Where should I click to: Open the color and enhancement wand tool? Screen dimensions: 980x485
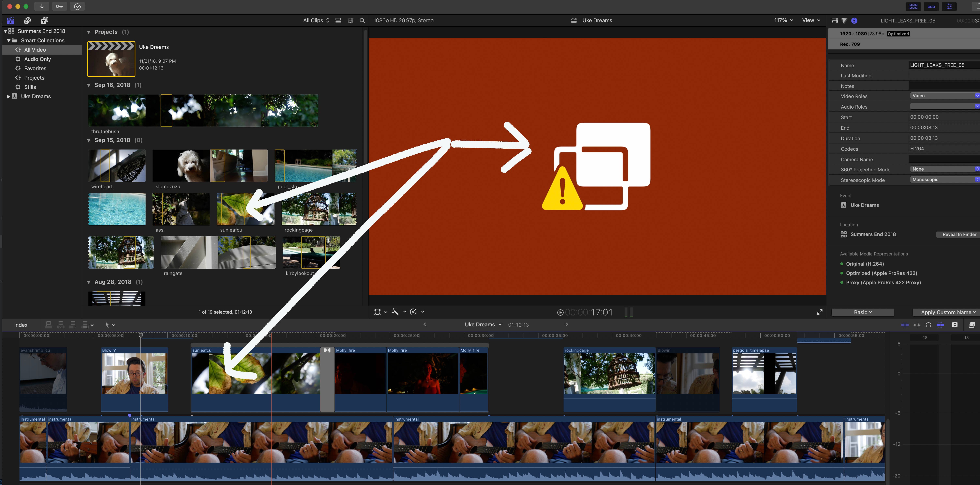coord(396,312)
